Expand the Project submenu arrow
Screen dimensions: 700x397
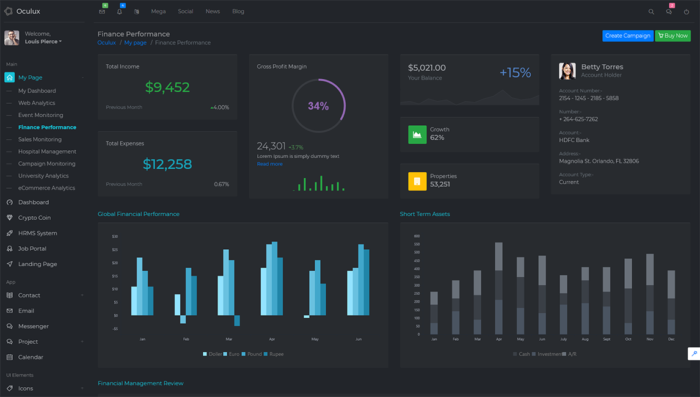pos(83,342)
